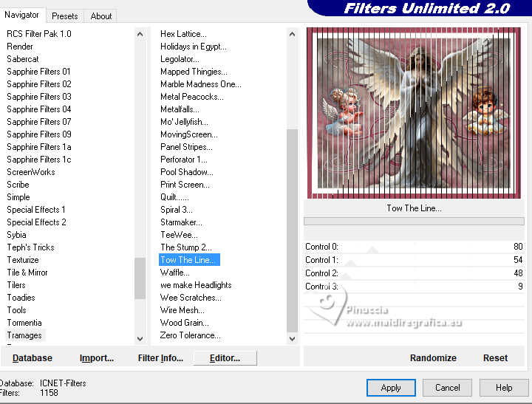Image resolution: width=532 pixels, height=404 pixels.
Task: Click the category list scroll-down arrow
Action: 140,338
